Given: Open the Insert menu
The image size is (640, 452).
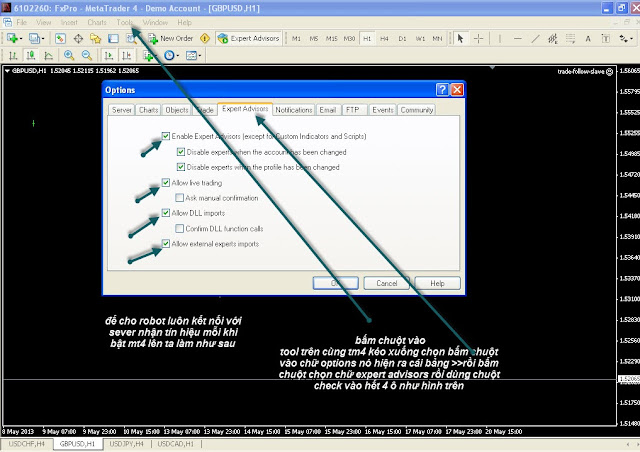Looking at the screenshot, I should [69, 22].
